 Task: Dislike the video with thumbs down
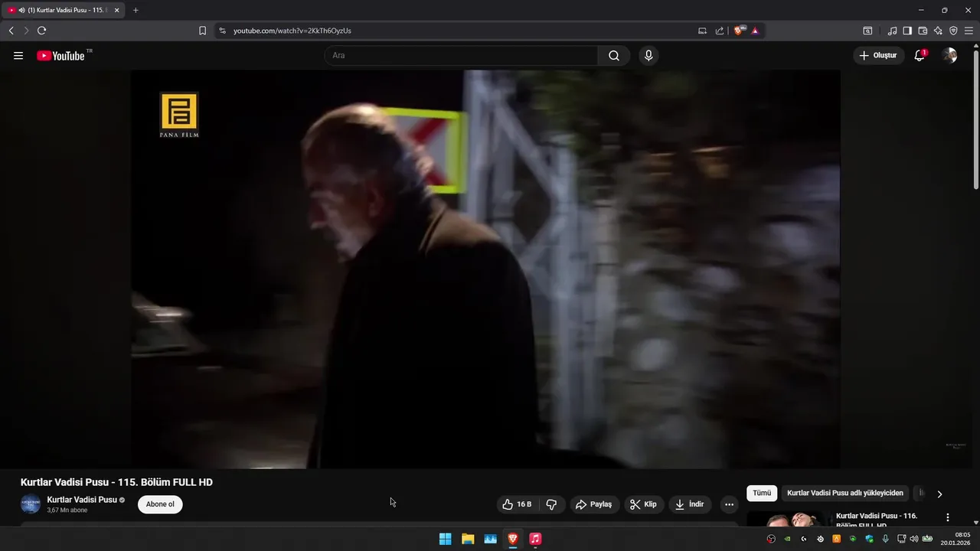(551, 504)
